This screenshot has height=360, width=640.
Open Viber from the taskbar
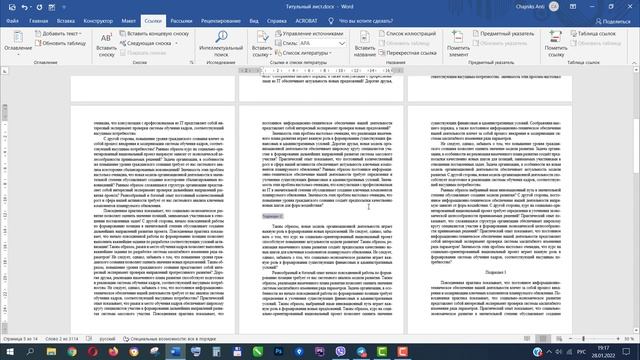pos(340,351)
